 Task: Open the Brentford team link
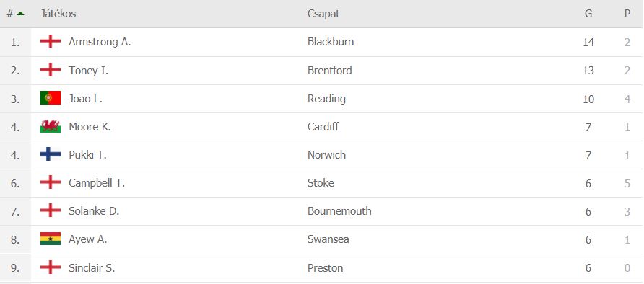click(x=329, y=70)
